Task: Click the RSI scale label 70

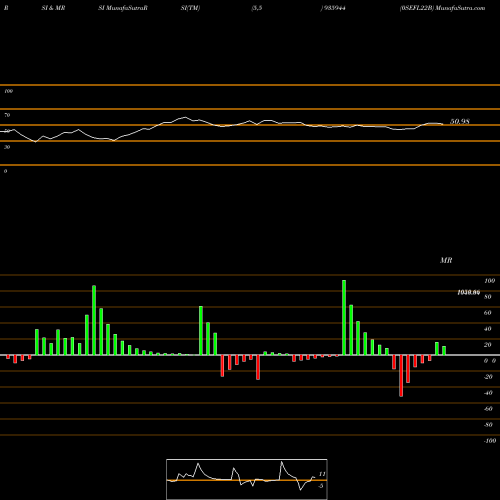Action: tap(7, 115)
